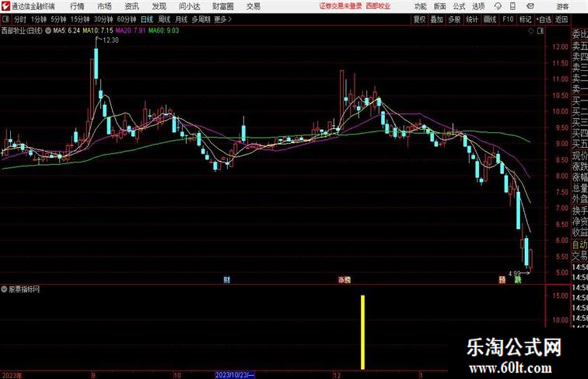
Task: Click the 统计 statistics button
Action: point(472,19)
